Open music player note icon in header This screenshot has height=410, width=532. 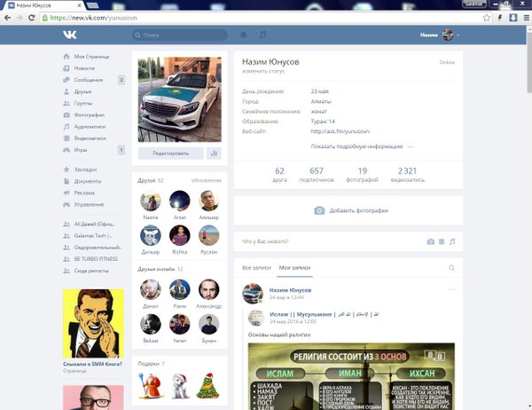click(x=262, y=35)
